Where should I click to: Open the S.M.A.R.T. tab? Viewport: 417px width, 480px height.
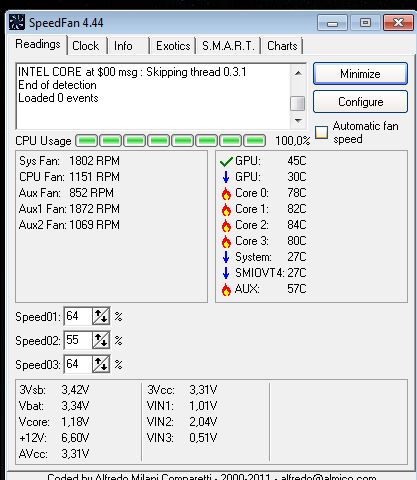pos(228,46)
